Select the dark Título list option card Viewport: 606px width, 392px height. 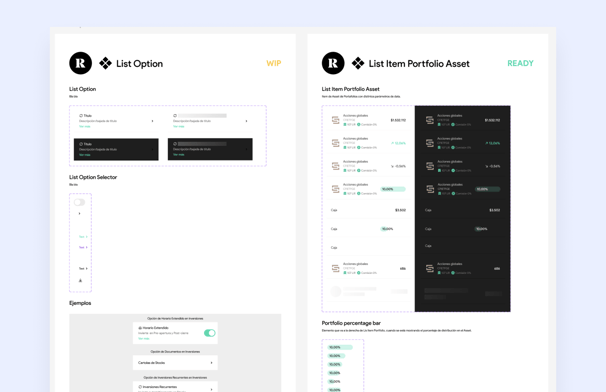pyautogui.click(x=116, y=149)
